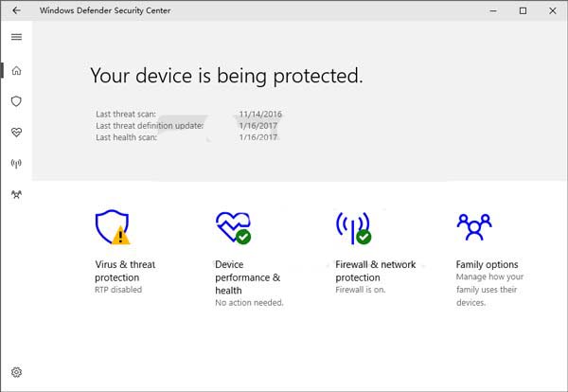The height and width of the screenshot is (392, 568).
Task: Open Family options title
Action: [487, 264]
